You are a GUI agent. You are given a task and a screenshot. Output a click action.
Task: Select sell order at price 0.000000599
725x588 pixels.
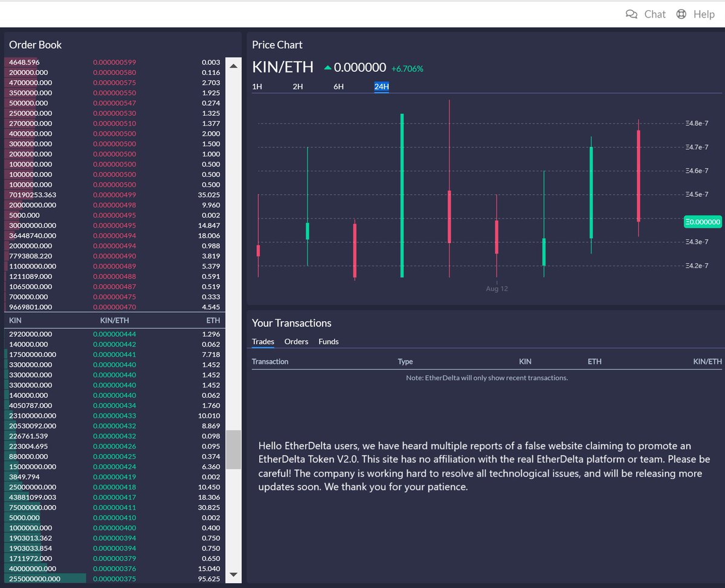[x=115, y=62]
